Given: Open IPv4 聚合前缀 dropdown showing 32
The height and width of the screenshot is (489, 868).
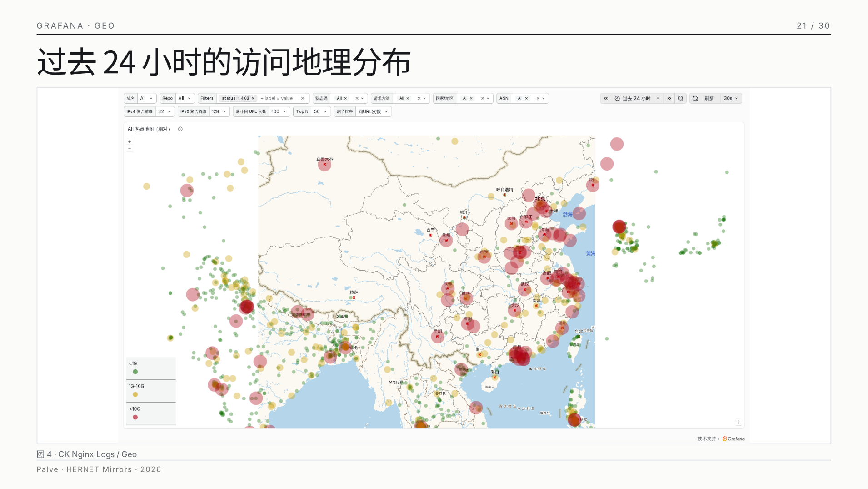Looking at the screenshot, I should 165,111.
